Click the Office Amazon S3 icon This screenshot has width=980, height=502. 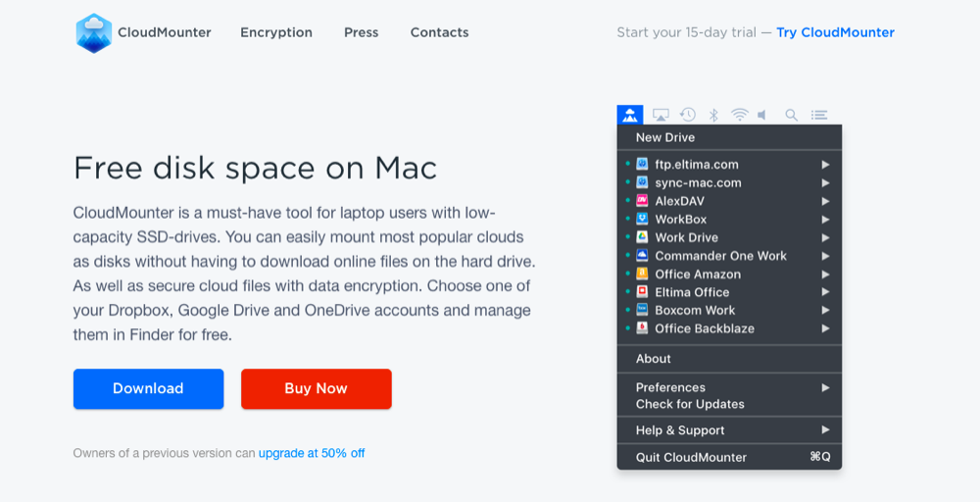(x=642, y=274)
